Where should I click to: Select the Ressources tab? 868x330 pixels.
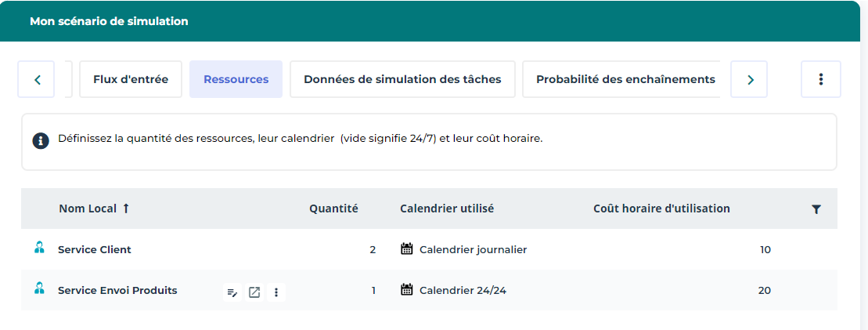236,79
